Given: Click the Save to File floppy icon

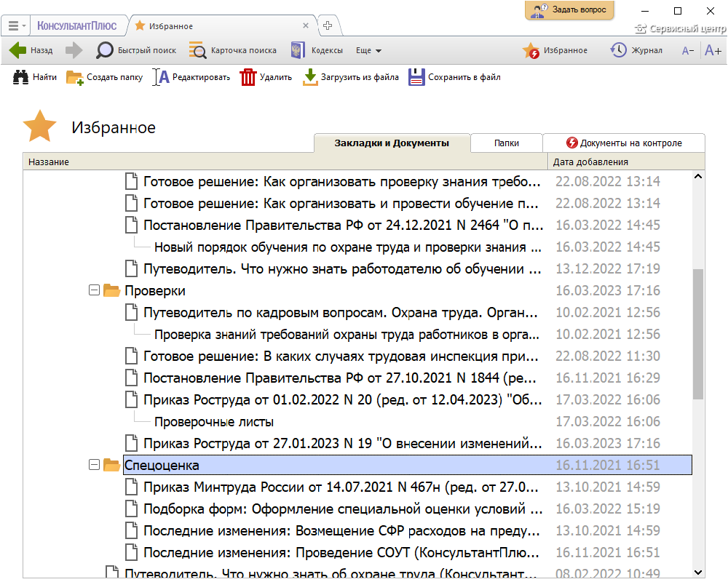Looking at the screenshot, I should coord(416,77).
